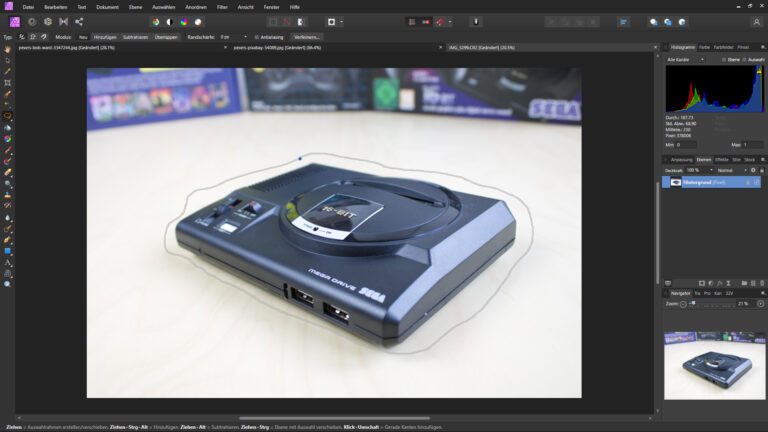Toggle Hintergrund layer visibility checkbox
Image resolution: width=768 pixels, height=432 pixels.
point(757,182)
